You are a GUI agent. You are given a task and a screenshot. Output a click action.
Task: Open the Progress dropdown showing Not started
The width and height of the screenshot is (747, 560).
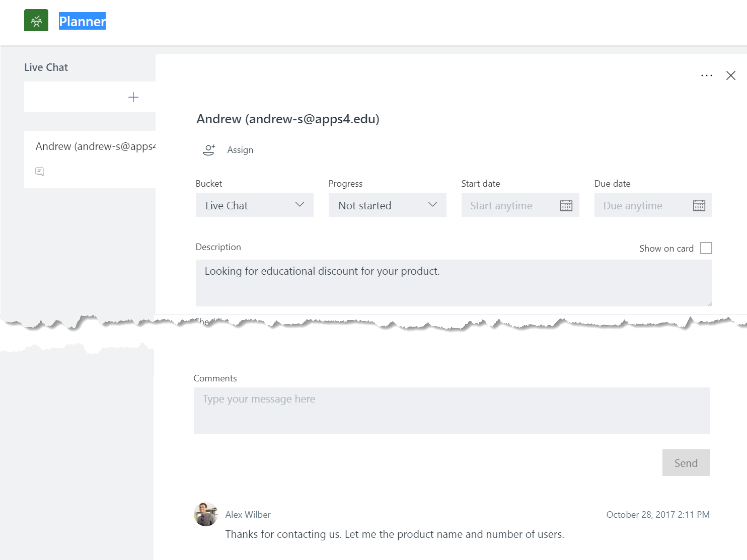[x=387, y=205]
